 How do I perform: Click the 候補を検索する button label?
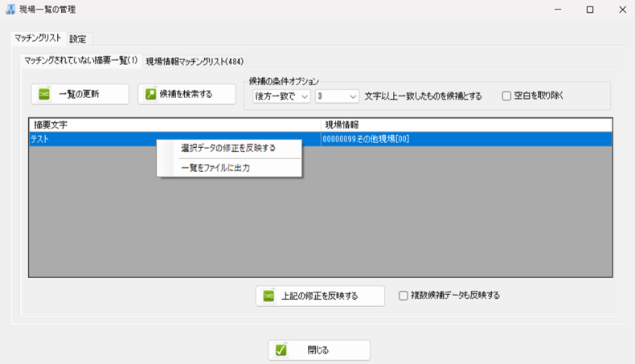[186, 94]
